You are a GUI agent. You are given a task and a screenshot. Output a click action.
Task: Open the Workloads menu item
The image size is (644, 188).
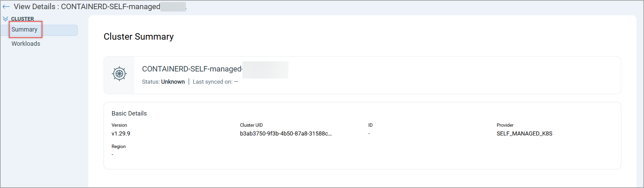click(x=26, y=44)
